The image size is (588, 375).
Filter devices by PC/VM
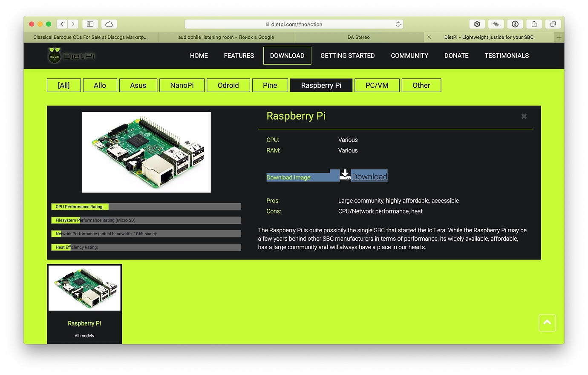point(377,85)
